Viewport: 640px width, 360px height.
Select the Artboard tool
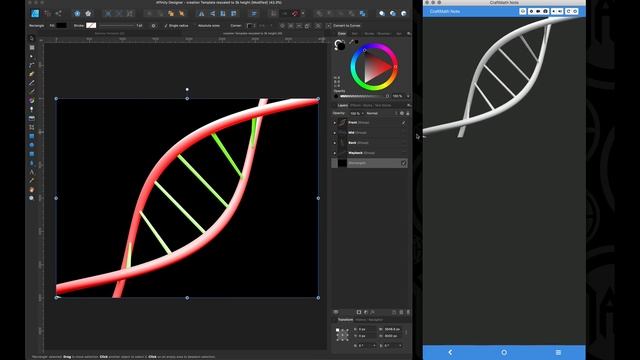coord(31,47)
